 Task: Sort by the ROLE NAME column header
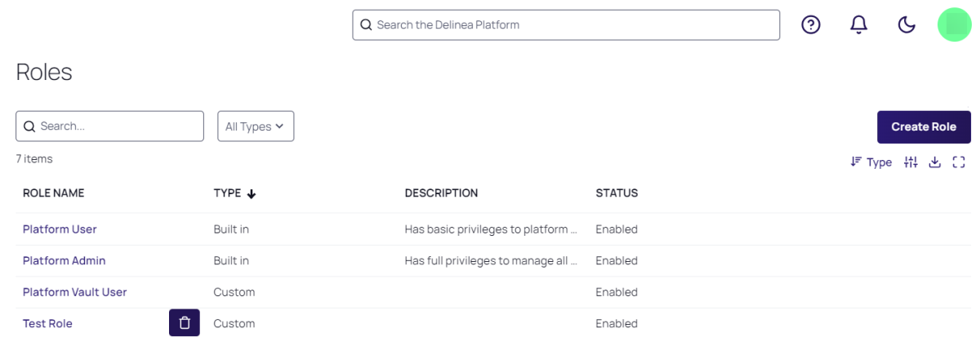coord(53,193)
